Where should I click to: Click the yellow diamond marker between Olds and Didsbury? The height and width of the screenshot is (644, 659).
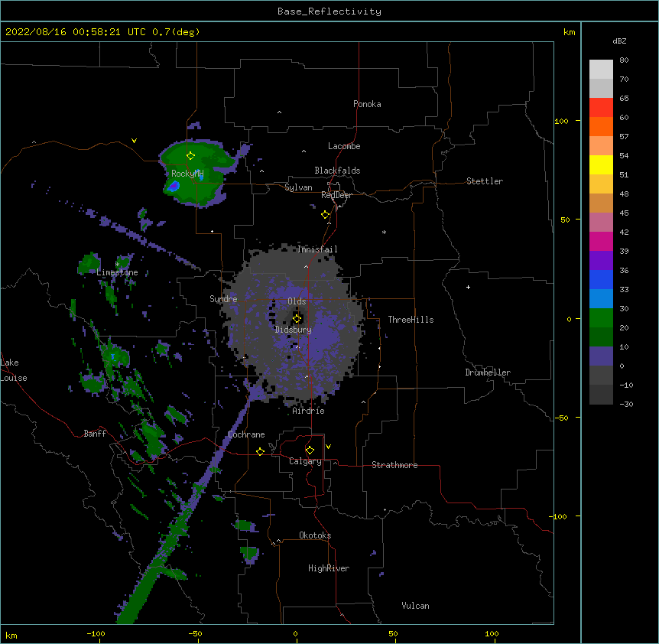click(x=297, y=318)
